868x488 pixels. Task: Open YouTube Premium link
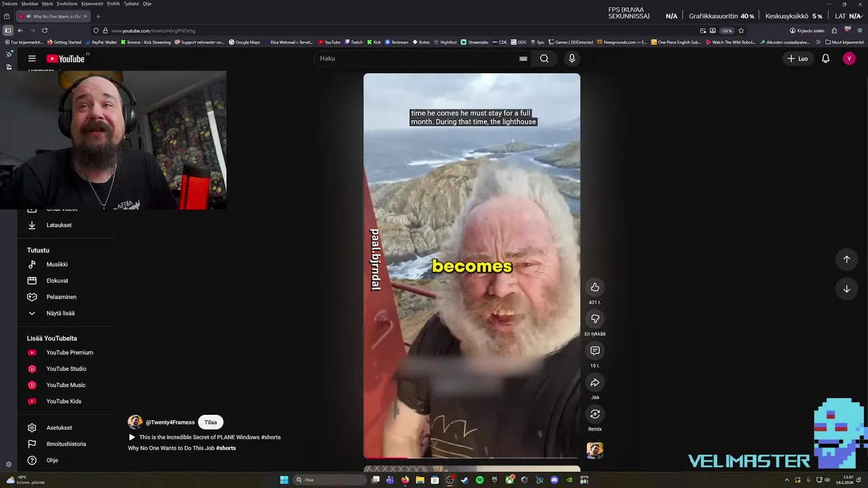coord(69,352)
